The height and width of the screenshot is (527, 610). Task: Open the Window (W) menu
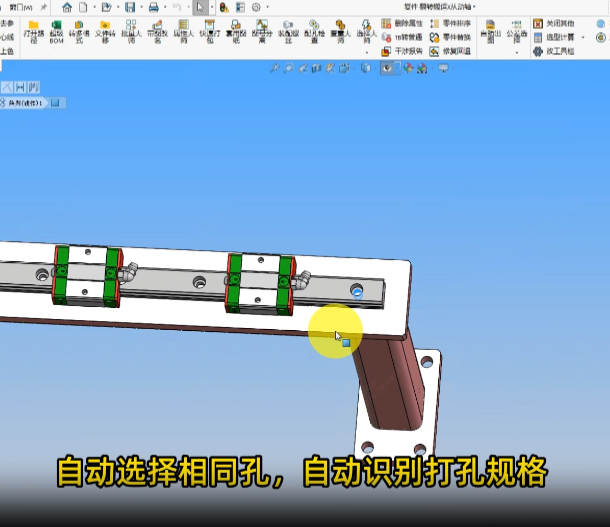pyautogui.click(x=21, y=7)
